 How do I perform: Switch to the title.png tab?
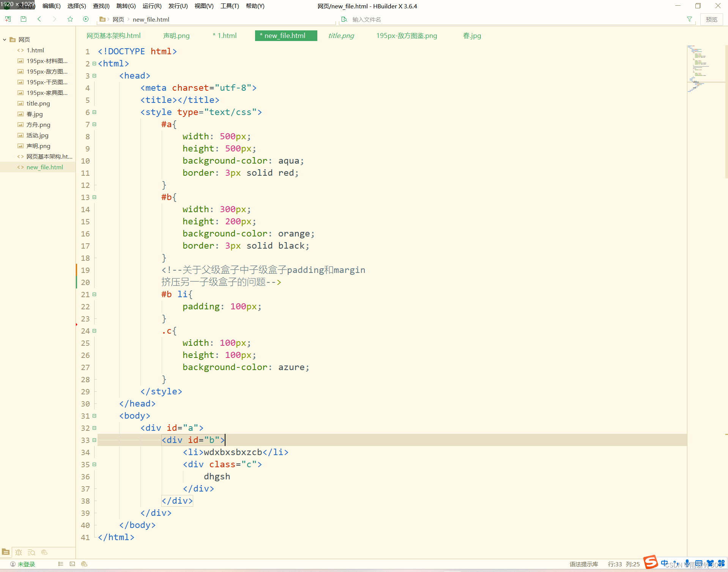pyautogui.click(x=341, y=36)
